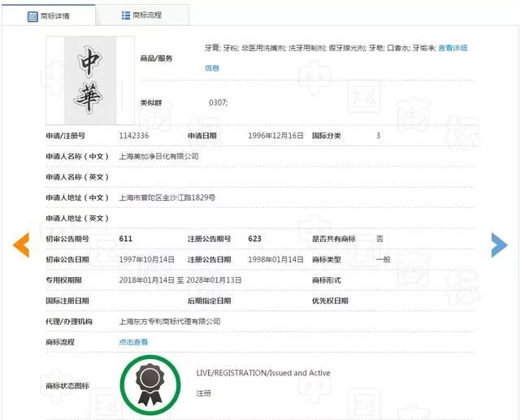Go to previous trademark with orange arrow
Viewport: 520px width, 420px height.
(21, 245)
